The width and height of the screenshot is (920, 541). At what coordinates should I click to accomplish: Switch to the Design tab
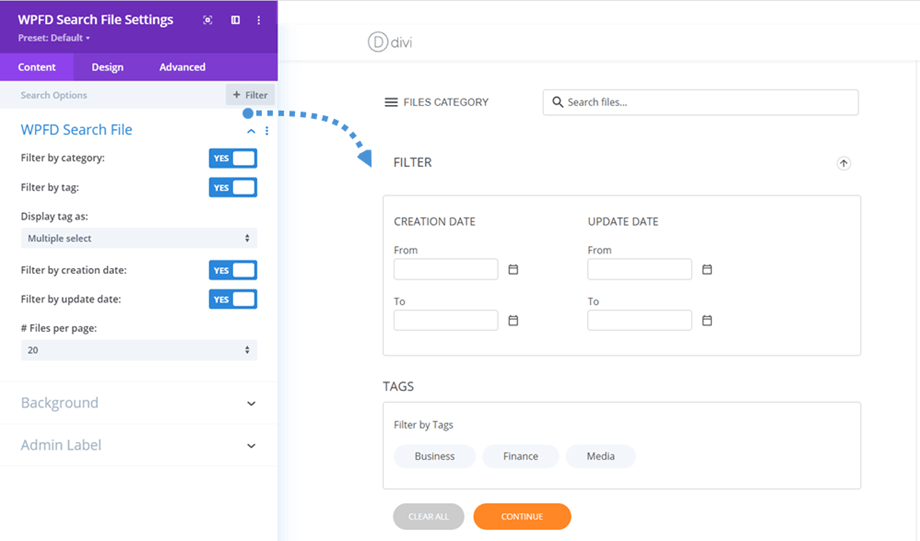[x=107, y=67]
